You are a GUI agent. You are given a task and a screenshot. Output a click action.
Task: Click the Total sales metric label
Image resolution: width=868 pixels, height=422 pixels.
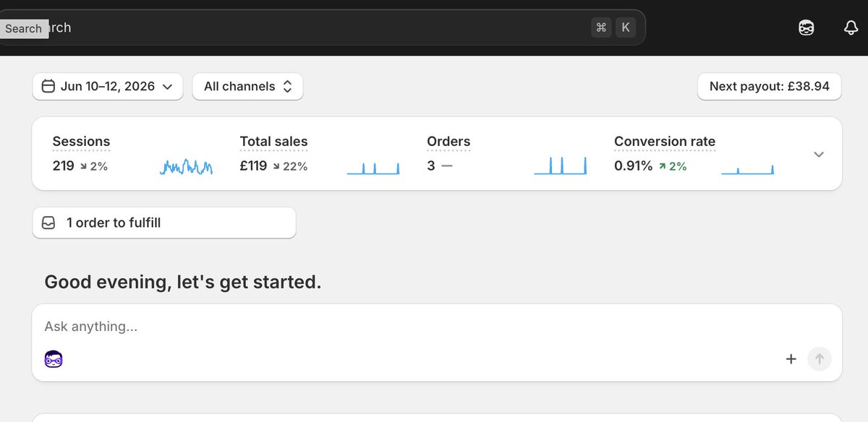click(x=274, y=142)
